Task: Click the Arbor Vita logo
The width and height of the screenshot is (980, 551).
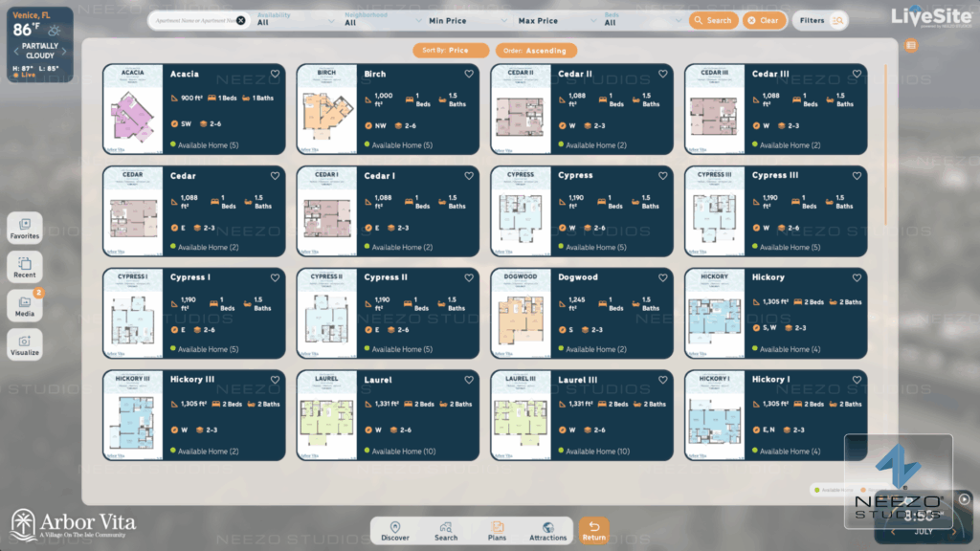Action: (73, 525)
